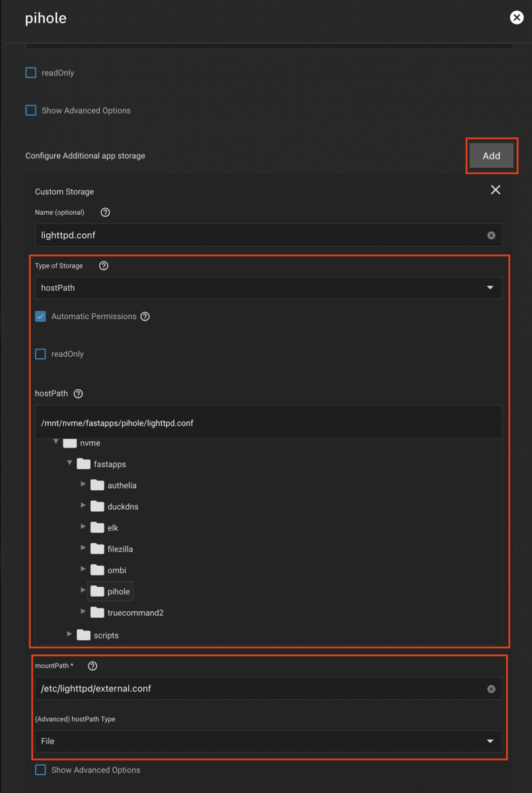Close the pihole dialog with X icon
The width and height of the screenshot is (532, 793).
(517, 18)
